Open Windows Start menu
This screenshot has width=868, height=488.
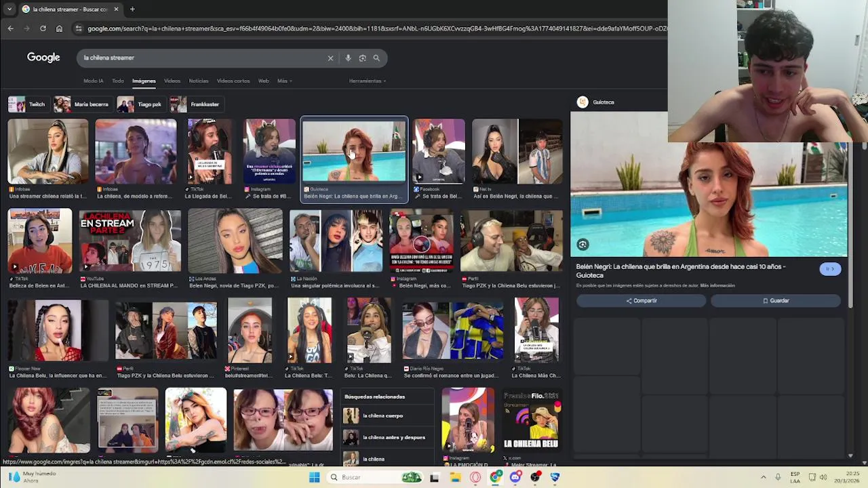pyautogui.click(x=314, y=477)
